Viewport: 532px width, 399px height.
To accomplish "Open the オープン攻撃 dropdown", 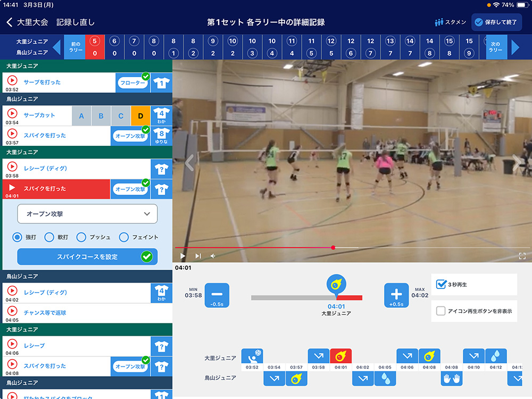I will coord(87,214).
